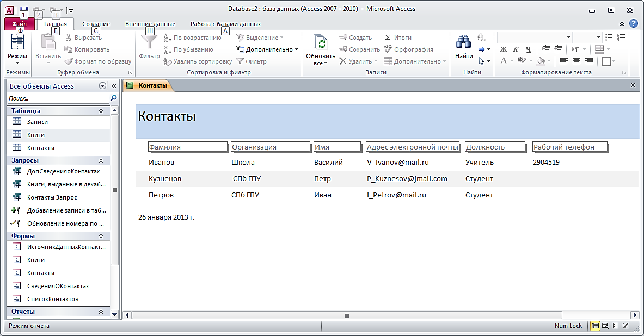Screen dimensions: 644x336
Task: Click the Найти binoculars icon
Action: 463,42
